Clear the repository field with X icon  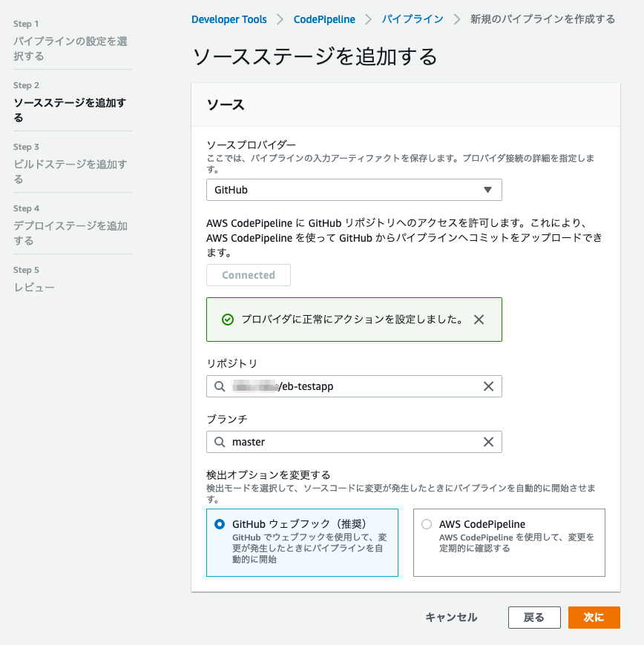click(488, 386)
